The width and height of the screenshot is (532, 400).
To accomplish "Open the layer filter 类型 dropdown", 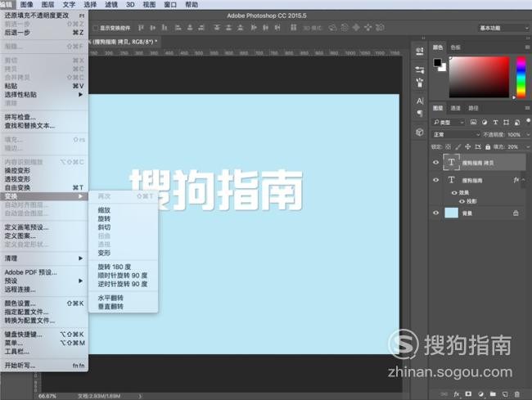I will point(449,122).
